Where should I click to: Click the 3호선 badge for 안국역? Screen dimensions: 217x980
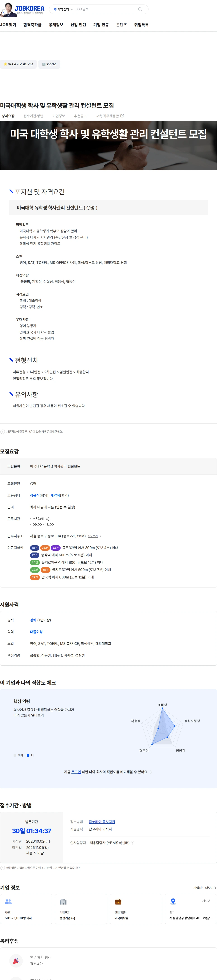pos(35,577)
